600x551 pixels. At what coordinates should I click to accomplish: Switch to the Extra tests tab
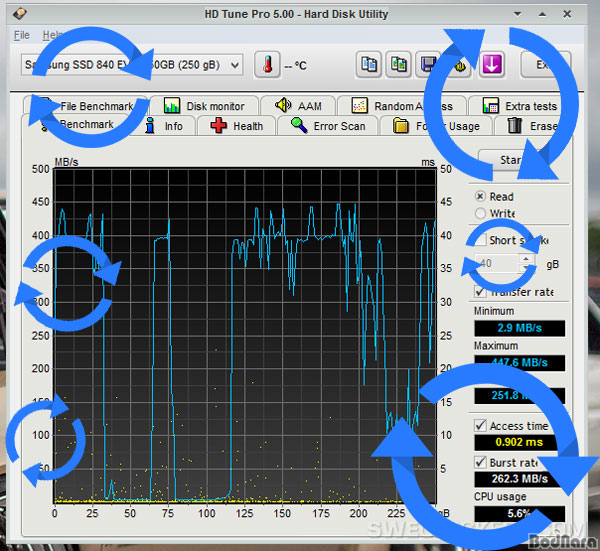(x=520, y=106)
